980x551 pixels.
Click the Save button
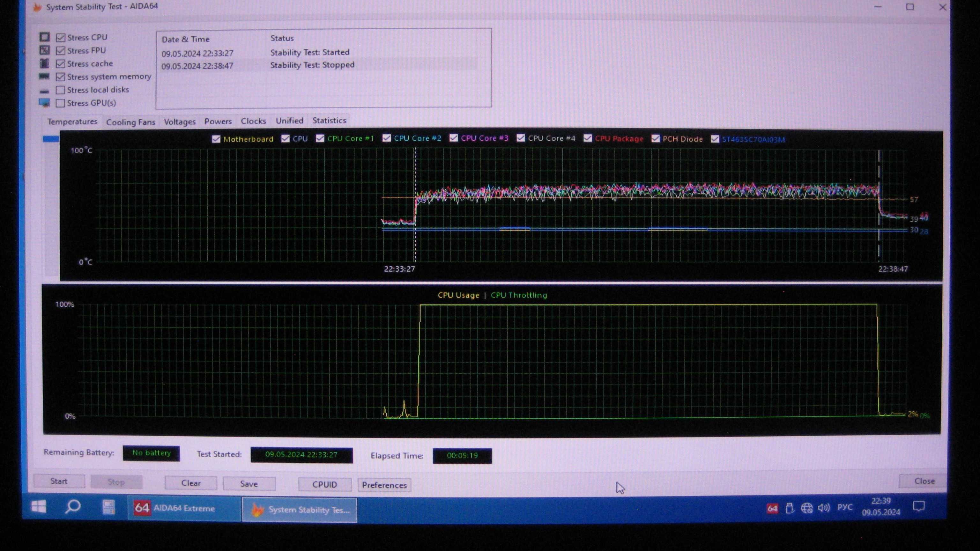click(249, 484)
